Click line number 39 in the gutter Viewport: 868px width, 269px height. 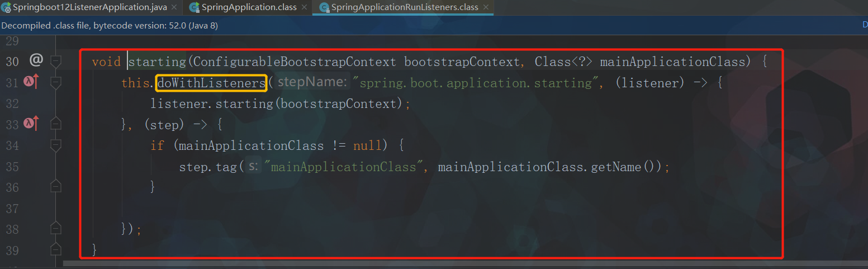pos(12,251)
